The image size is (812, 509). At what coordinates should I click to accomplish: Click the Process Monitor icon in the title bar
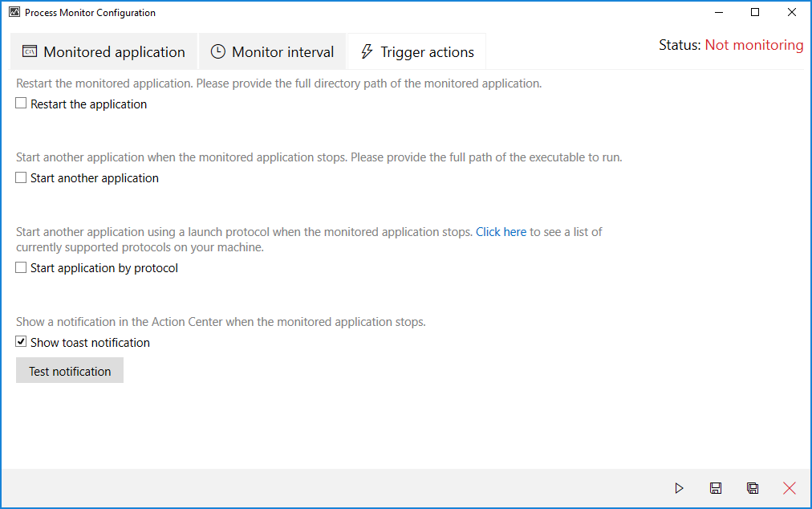click(x=14, y=12)
